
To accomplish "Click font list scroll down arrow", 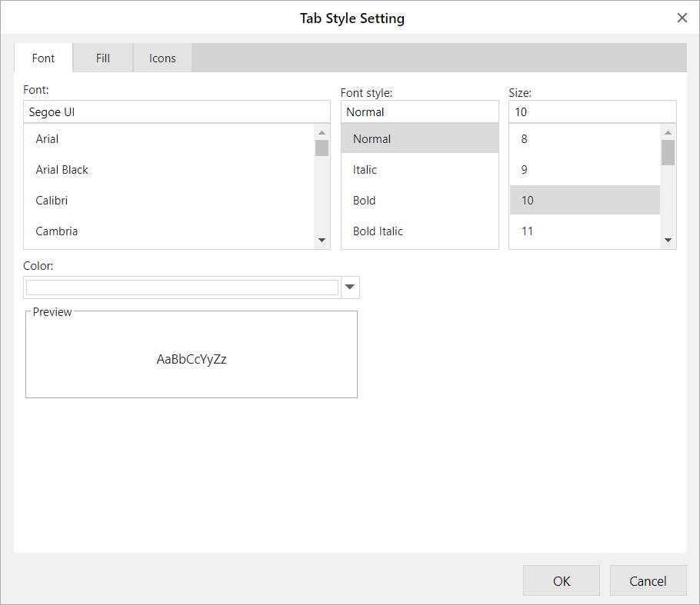I will [322, 240].
